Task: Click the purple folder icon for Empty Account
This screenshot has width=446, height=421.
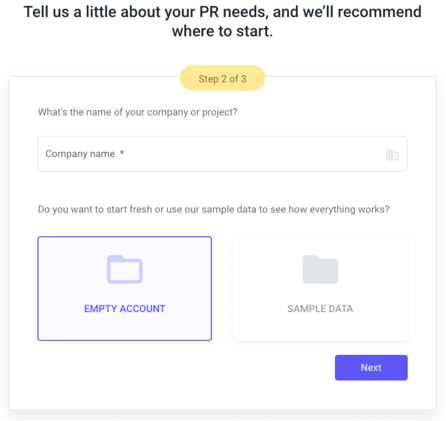Action: (x=125, y=269)
